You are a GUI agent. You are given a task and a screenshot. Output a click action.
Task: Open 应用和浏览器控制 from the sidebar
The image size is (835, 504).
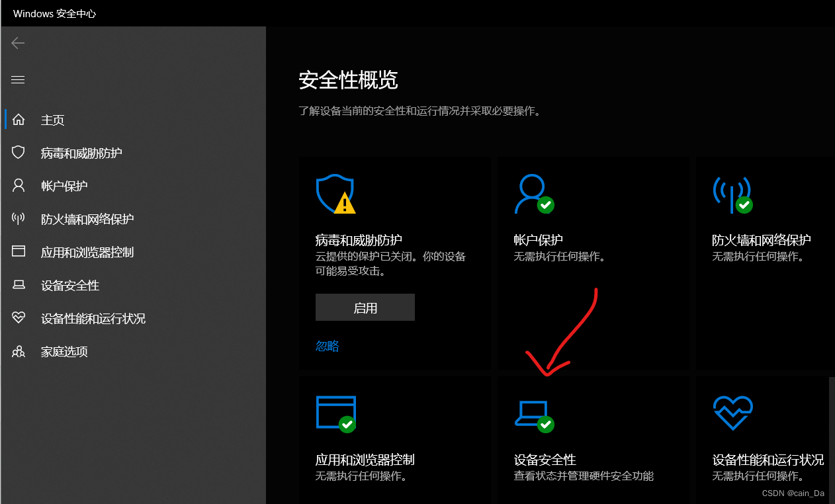(134, 252)
